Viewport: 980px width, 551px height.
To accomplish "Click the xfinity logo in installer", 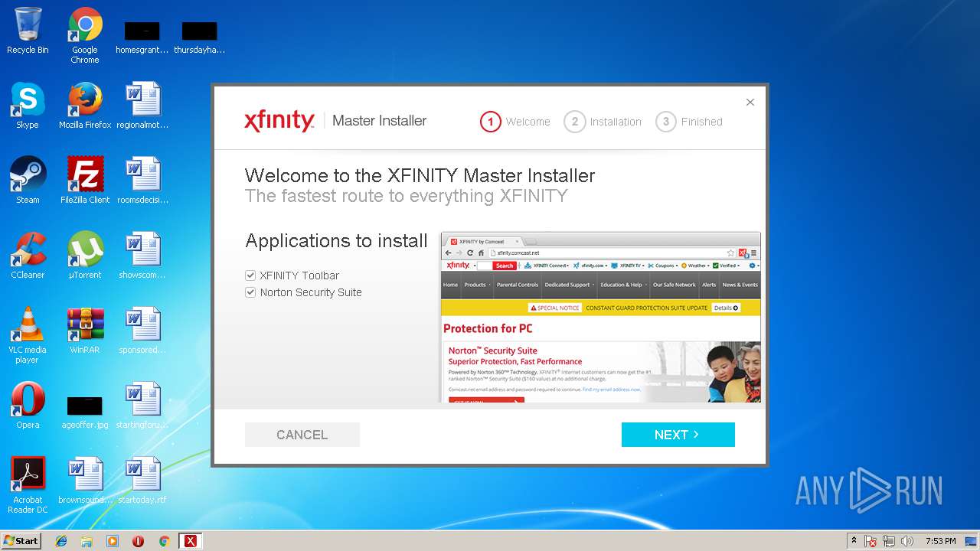I will (279, 121).
